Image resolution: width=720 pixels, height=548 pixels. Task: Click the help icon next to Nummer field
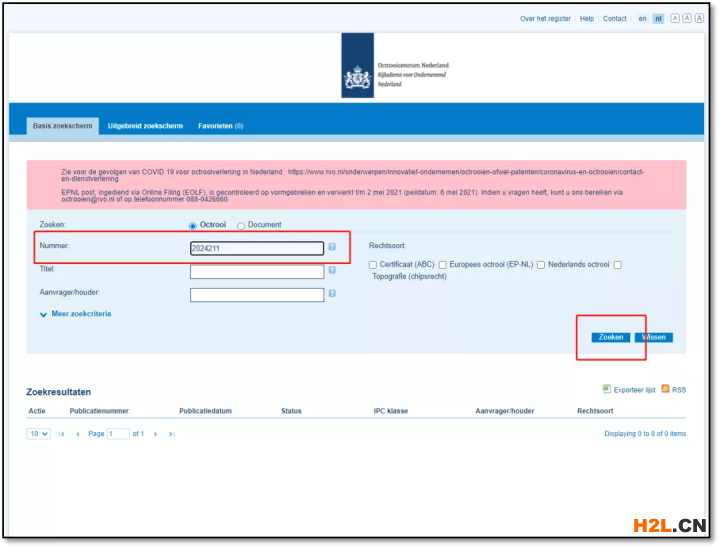click(332, 247)
